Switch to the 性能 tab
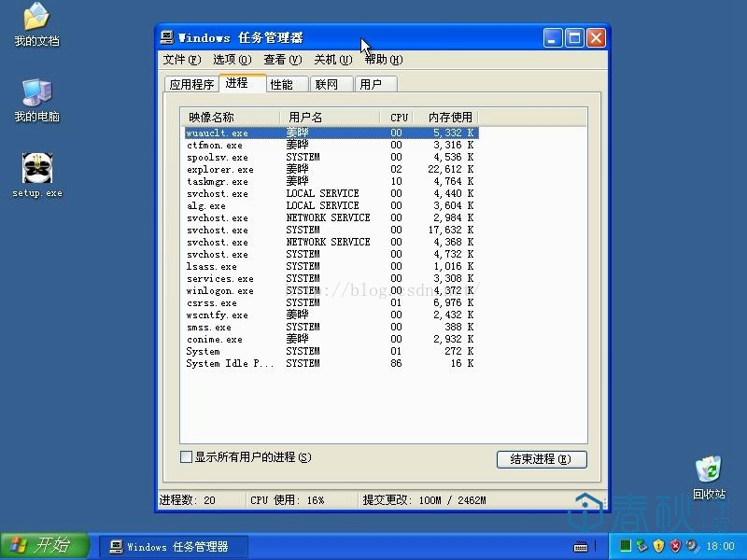This screenshot has width=747, height=560. 287,84
